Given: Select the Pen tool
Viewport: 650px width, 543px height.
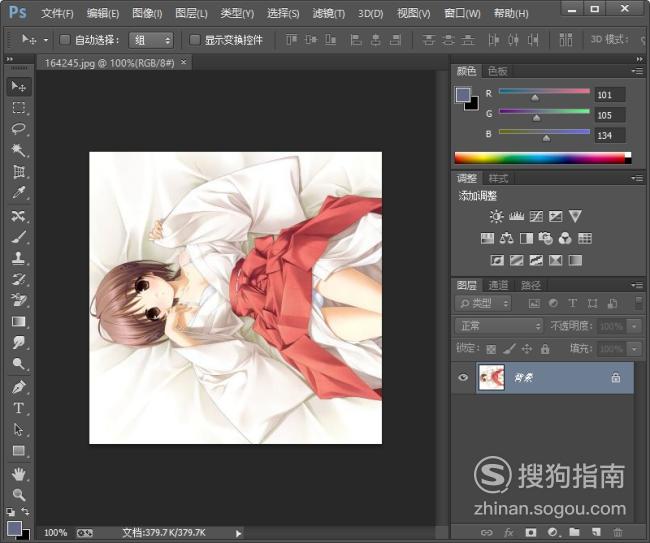Looking at the screenshot, I should click(19, 387).
